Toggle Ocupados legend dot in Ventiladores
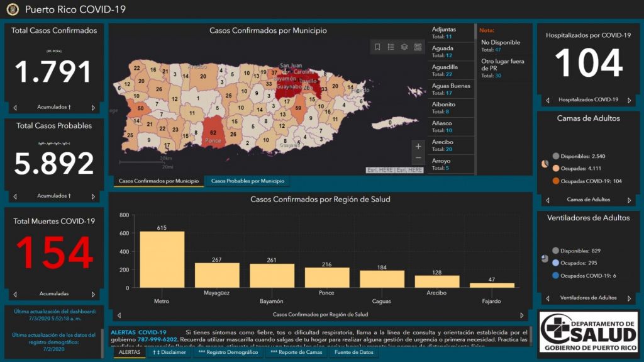 tap(556, 263)
